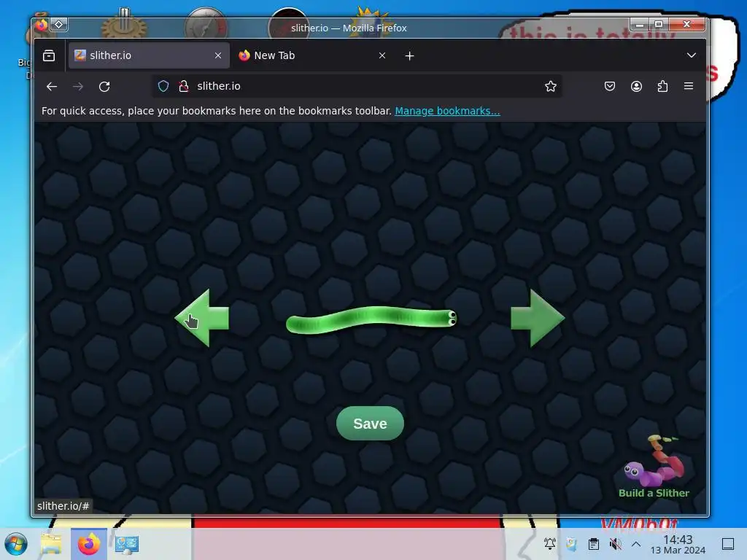Reload the slither.io page
The width and height of the screenshot is (747, 560).
pyautogui.click(x=104, y=86)
